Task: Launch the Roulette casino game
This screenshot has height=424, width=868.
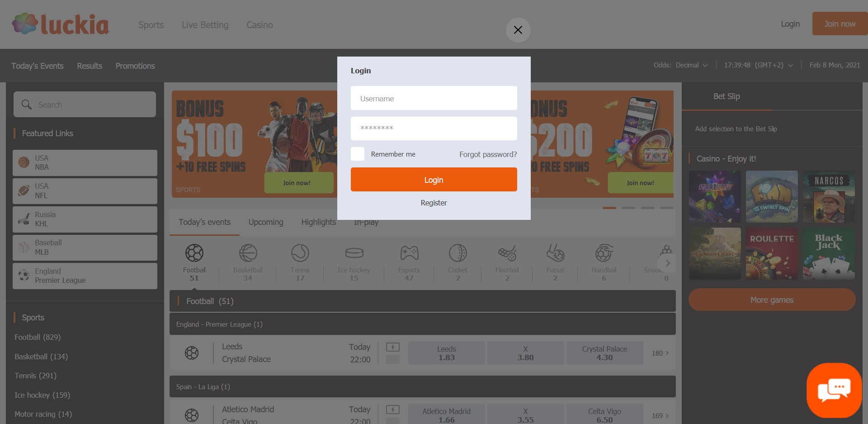Action: click(772, 253)
